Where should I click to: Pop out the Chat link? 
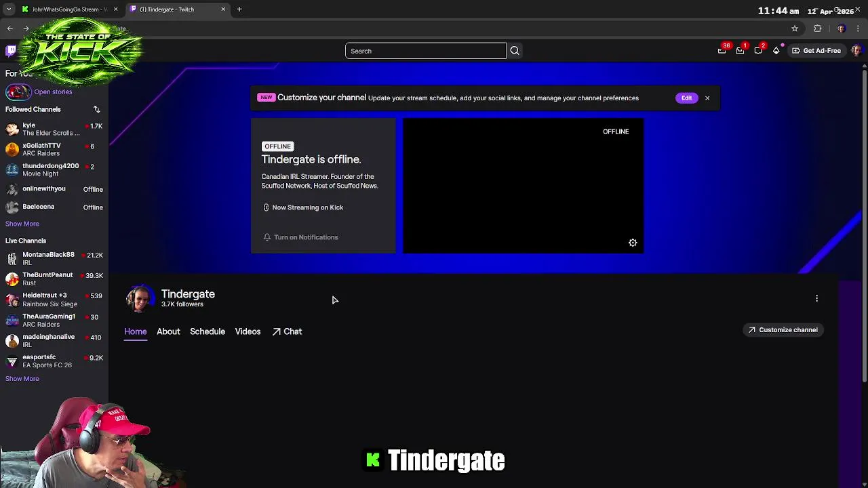(x=287, y=331)
